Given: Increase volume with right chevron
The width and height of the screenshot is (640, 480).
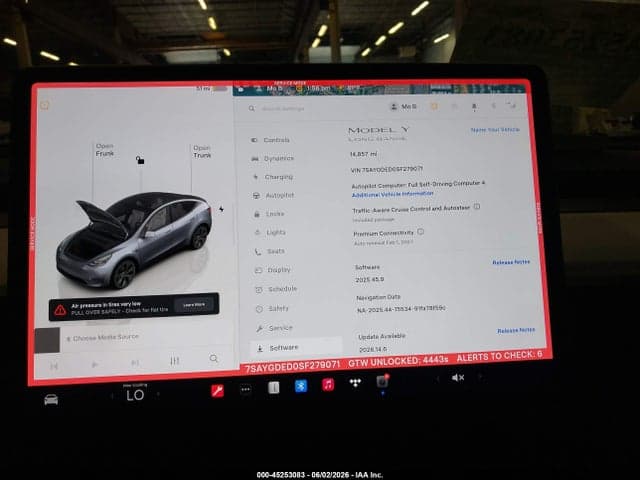Looking at the screenshot, I should pyautogui.click(x=480, y=377).
